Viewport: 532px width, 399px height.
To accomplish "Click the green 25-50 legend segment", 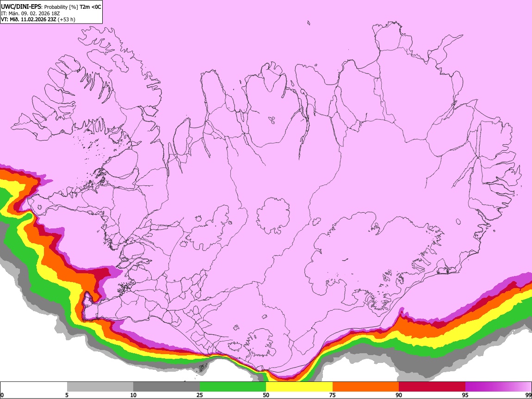I will click(x=233, y=387).
